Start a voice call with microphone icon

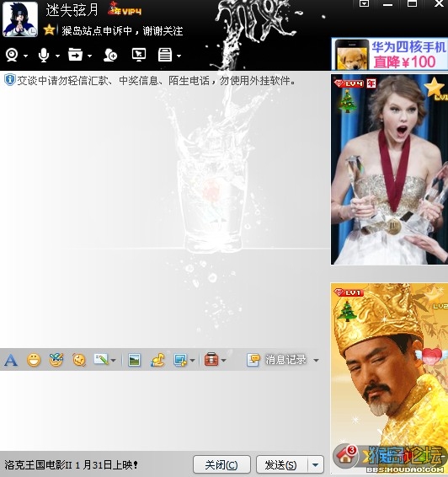tap(44, 56)
